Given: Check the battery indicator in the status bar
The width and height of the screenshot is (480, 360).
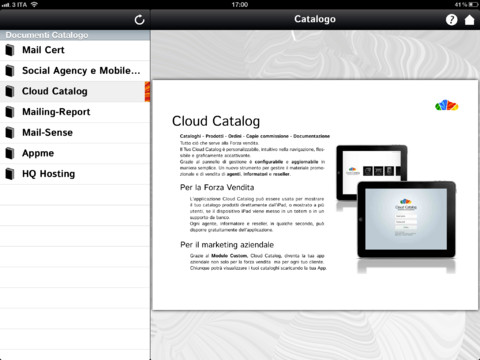Looking at the screenshot, I should [x=473, y=4].
